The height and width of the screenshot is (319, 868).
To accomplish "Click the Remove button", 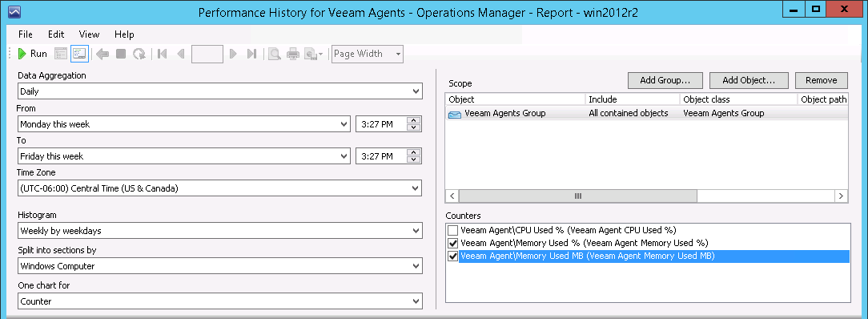I will point(822,80).
